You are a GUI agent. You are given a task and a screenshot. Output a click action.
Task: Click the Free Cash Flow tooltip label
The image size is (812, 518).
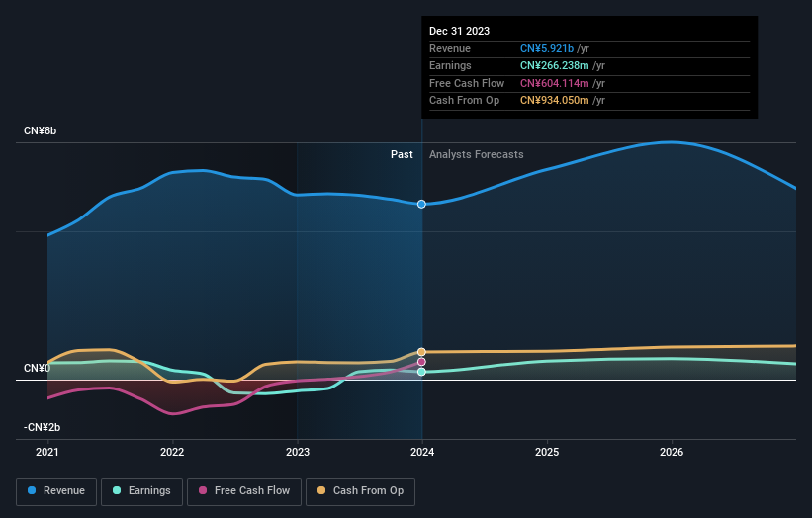(467, 83)
